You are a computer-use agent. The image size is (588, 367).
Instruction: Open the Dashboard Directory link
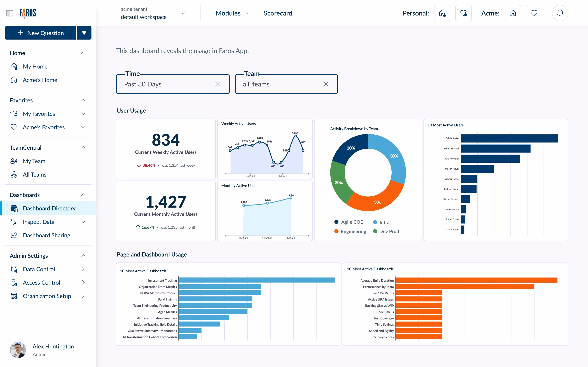[x=49, y=208]
